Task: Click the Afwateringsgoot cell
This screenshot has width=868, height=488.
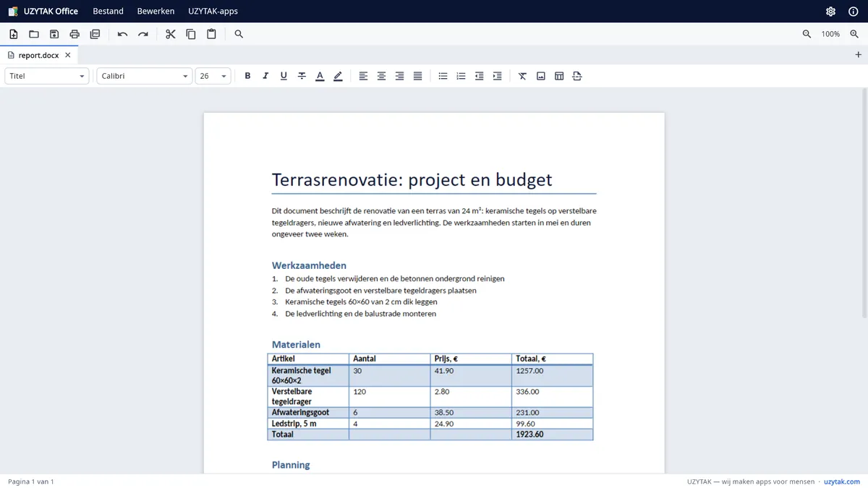Action: tap(308, 413)
